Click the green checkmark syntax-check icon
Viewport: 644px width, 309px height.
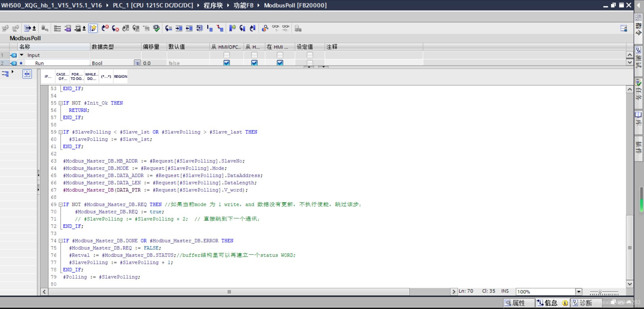[156, 28]
